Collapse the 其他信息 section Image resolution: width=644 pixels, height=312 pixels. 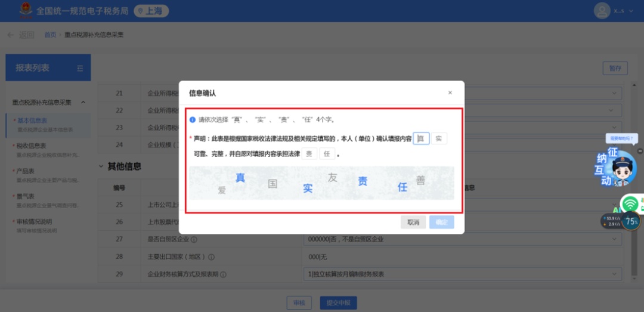[101, 166]
